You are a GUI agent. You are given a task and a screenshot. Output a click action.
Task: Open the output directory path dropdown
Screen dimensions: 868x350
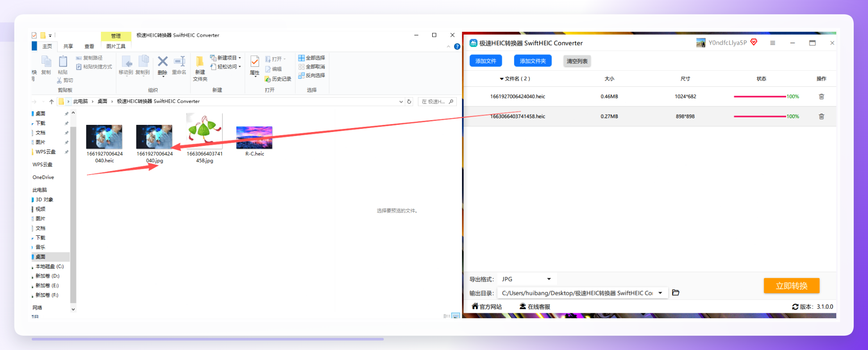pos(660,293)
